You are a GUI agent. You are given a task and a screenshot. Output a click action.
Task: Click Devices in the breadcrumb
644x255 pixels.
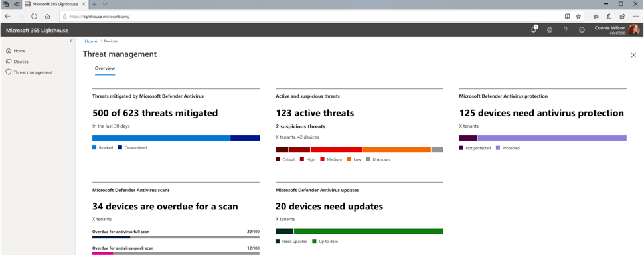(x=111, y=41)
